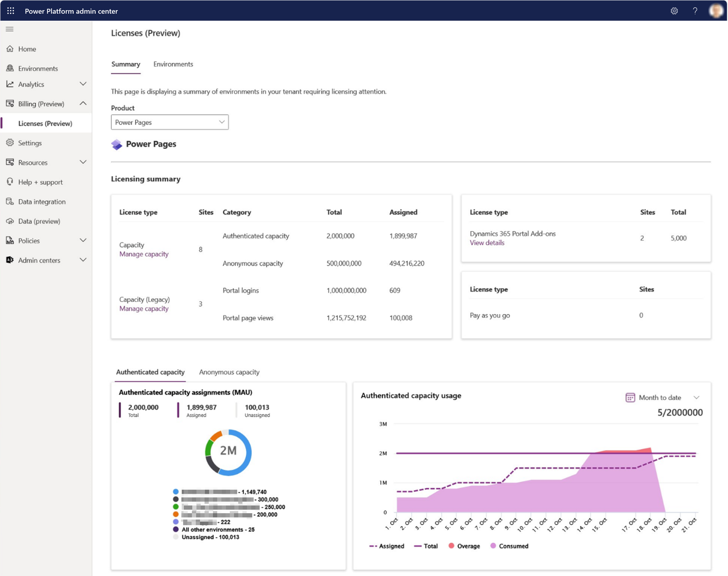Click the Billing Preview section icon
The width and height of the screenshot is (728, 576).
pos(11,103)
